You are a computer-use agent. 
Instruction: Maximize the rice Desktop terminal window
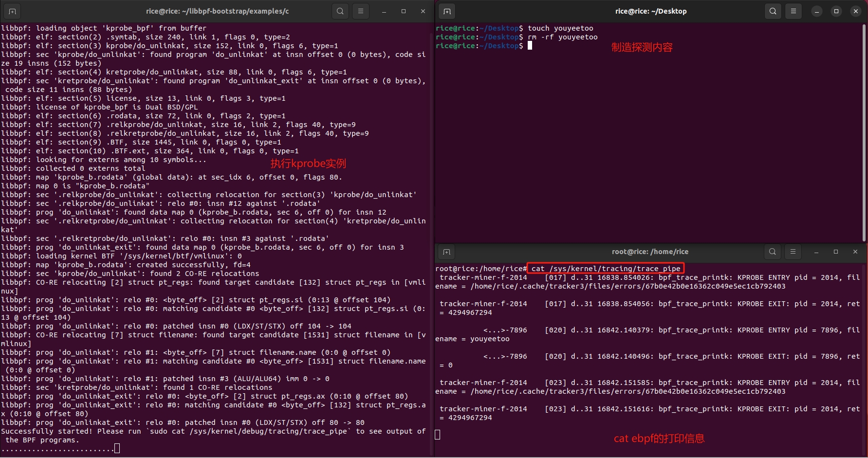836,11
